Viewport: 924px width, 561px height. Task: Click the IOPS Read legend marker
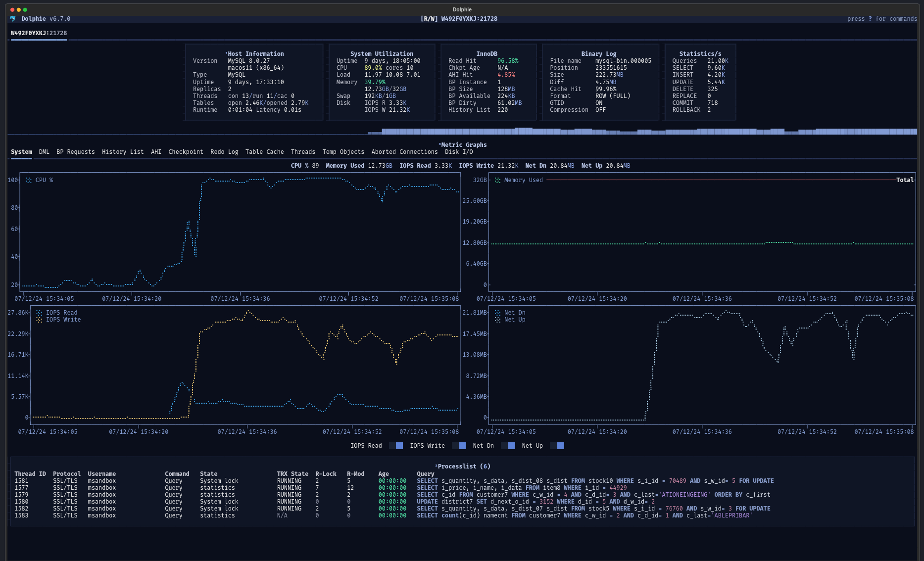(39, 313)
